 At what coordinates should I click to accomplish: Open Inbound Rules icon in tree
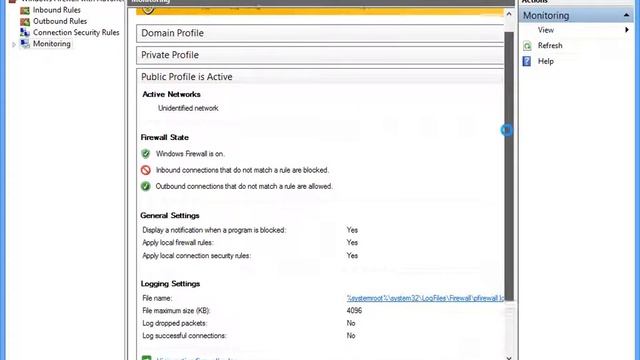(25, 10)
